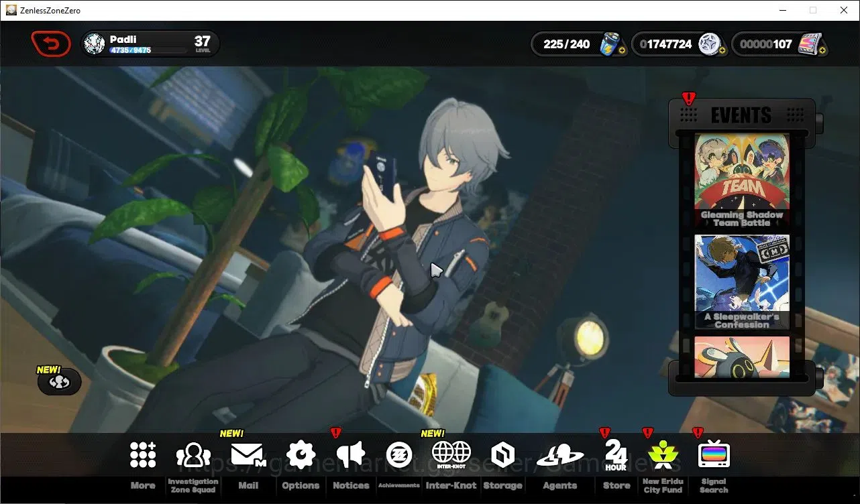
Task: Open New Eridu City Fund icon
Action: click(x=663, y=455)
